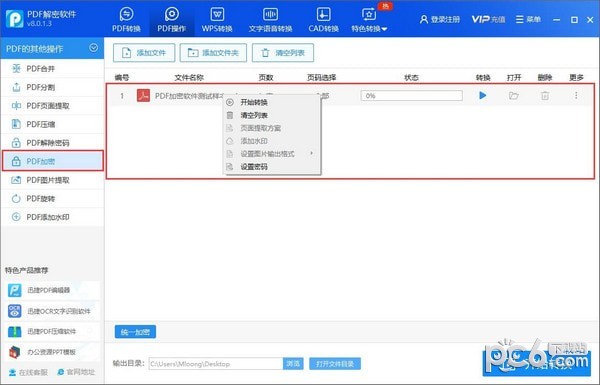Expand 设置图片输出格式 submenu
Screen dimensions: 600x385
(271, 154)
